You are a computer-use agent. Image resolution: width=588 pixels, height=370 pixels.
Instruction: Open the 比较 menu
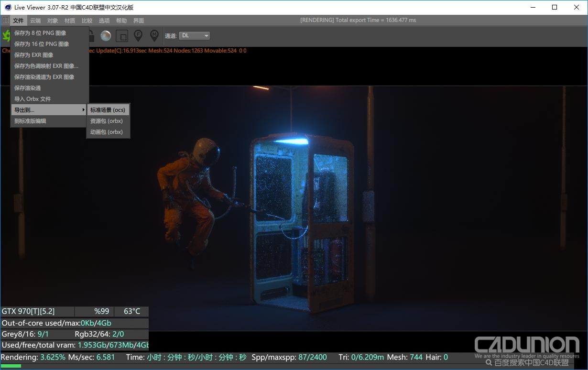coord(87,21)
